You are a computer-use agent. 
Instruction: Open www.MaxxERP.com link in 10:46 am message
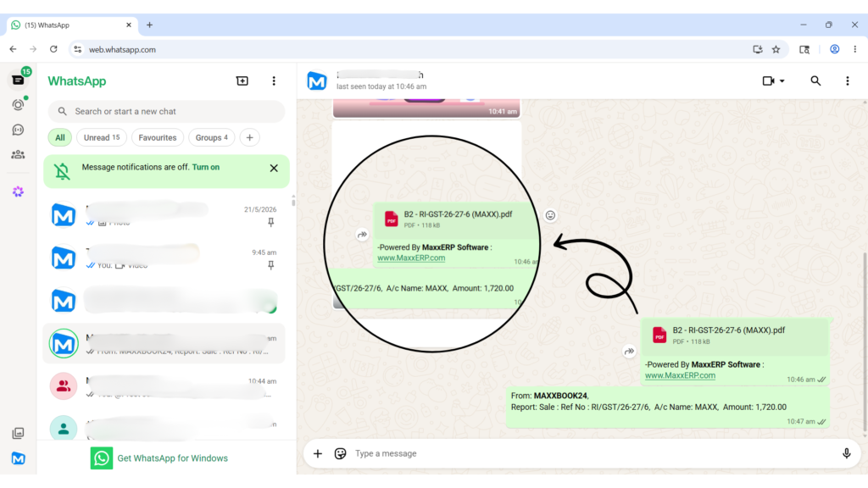[680, 375]
